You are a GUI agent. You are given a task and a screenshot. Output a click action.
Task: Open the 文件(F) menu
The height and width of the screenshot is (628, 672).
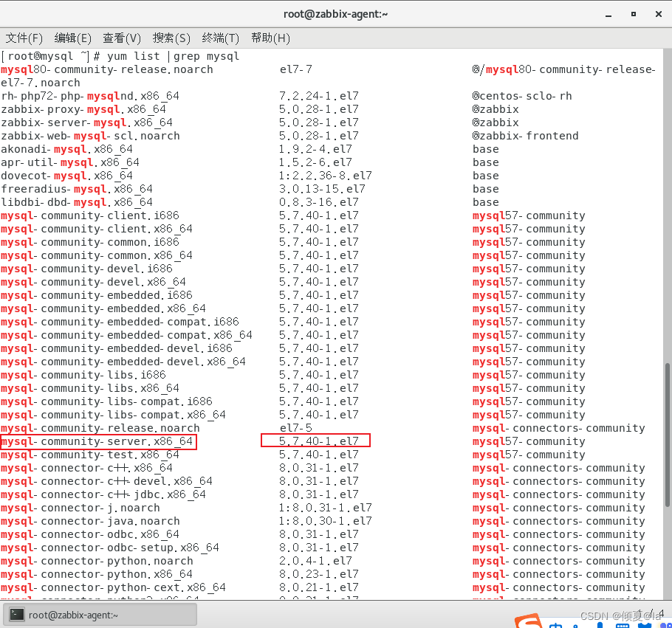[24, 38]
